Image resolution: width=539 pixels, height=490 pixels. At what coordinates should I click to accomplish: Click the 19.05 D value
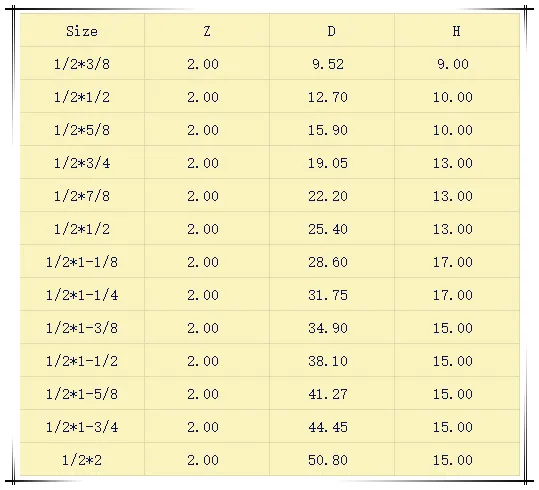click(328, 163)
